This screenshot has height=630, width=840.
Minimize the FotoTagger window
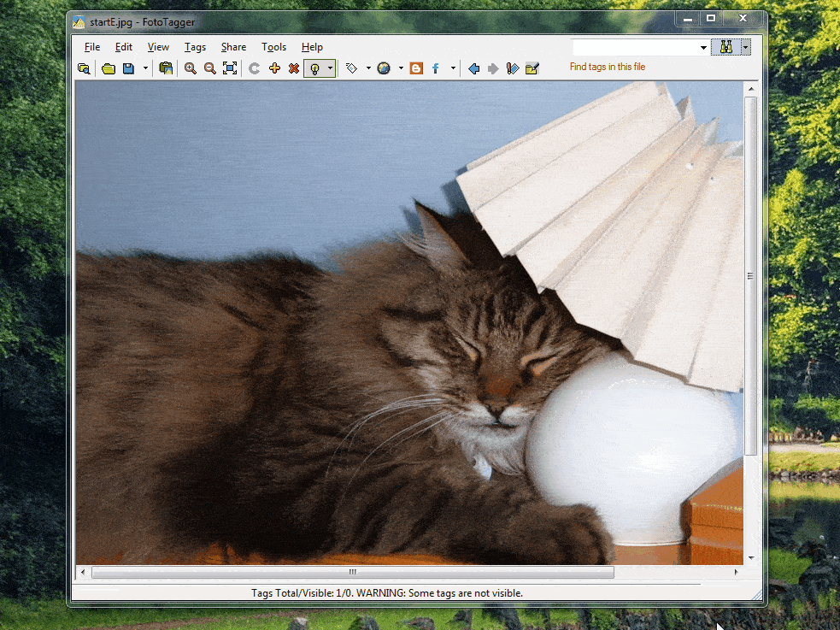point(688,19)
